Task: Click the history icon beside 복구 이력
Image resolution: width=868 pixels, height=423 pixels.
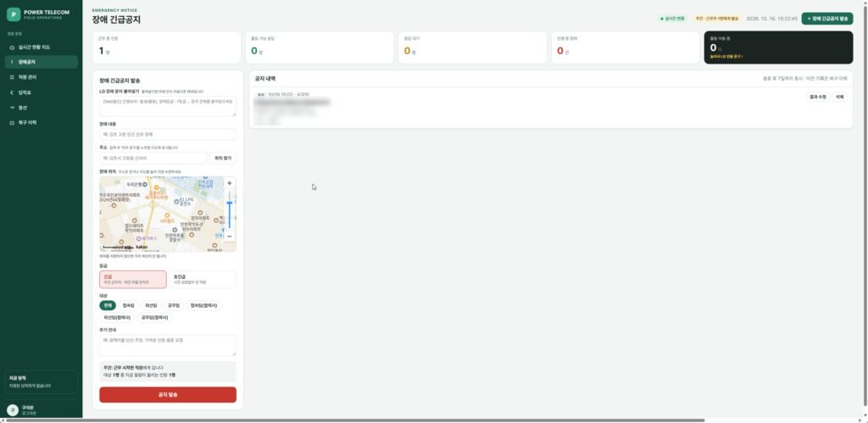Action: click(x=12, y=122)
